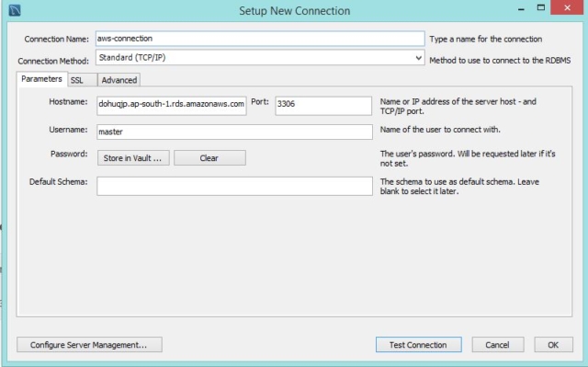Select the Parameters tab
Viewport: 588px width, 367px height.
(x=41, y=79)
